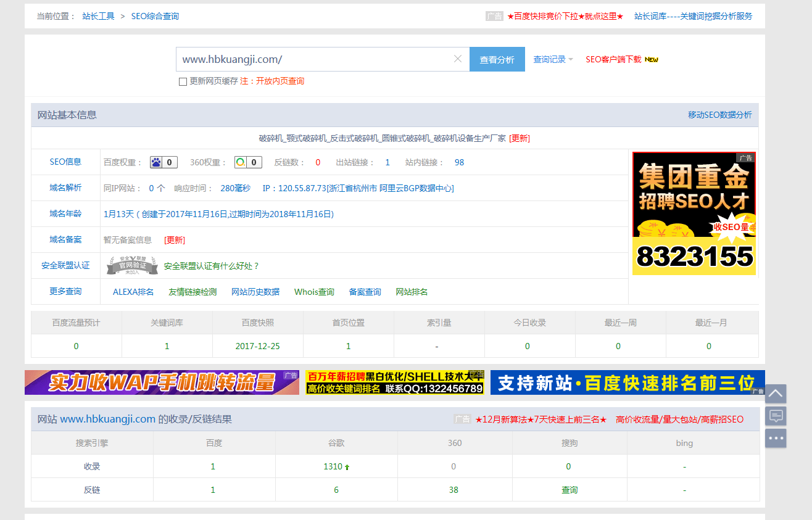Select the 域名备案 row label
The width and height of the screenshot is (812, 520).
click(65, 239)
